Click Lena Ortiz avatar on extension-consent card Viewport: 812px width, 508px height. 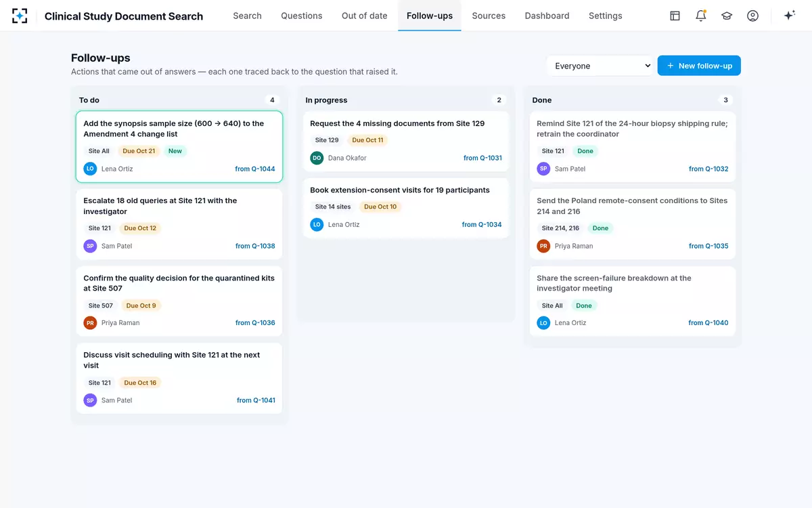[x=317, y=224]
